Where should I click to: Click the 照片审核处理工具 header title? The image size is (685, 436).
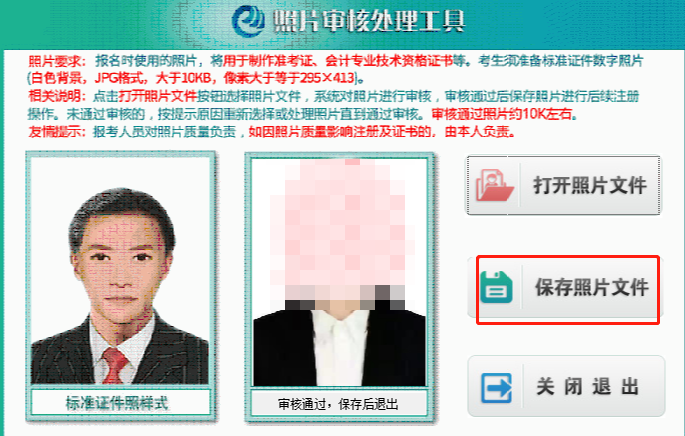pyautogui.click(x=368, y=21)
